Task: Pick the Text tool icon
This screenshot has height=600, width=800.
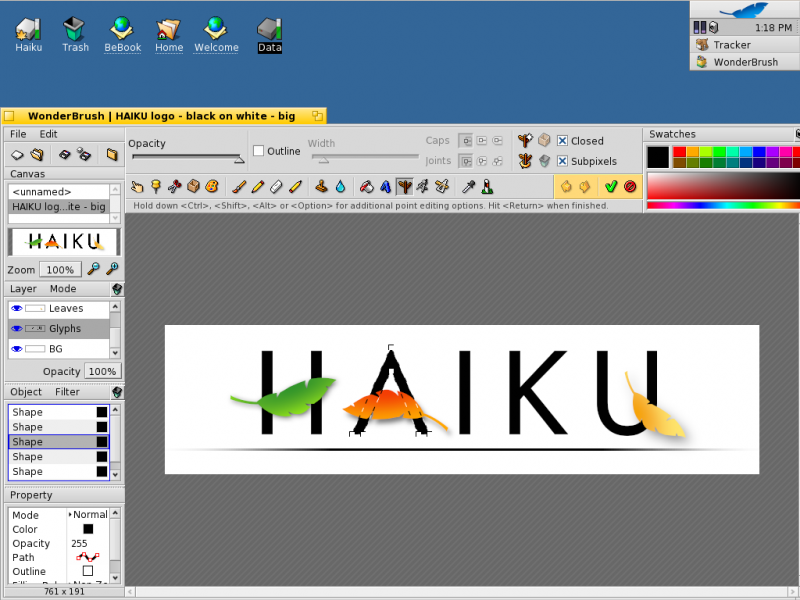Action: coord(385,187)
